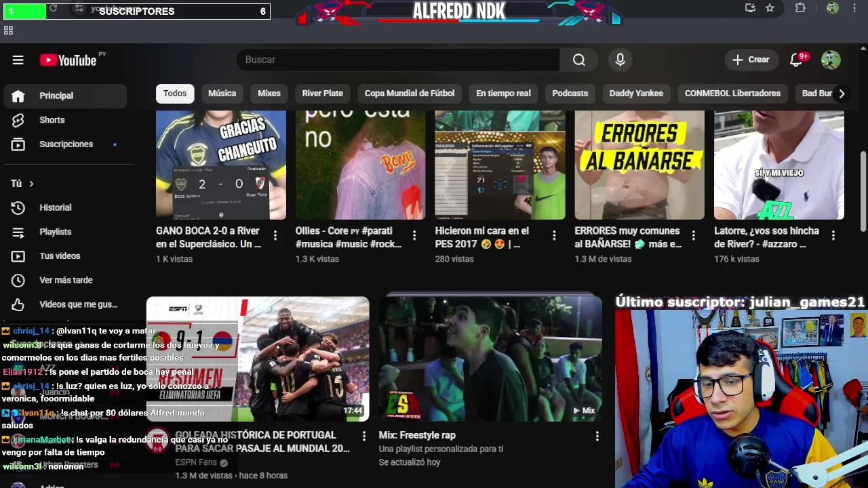Select the Mixes filter chip

pyautogui.click(x=269, y=94)
